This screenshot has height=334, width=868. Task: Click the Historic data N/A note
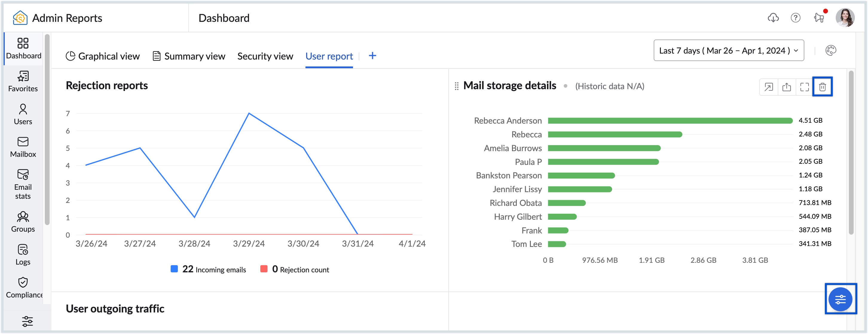pos(609,86)
